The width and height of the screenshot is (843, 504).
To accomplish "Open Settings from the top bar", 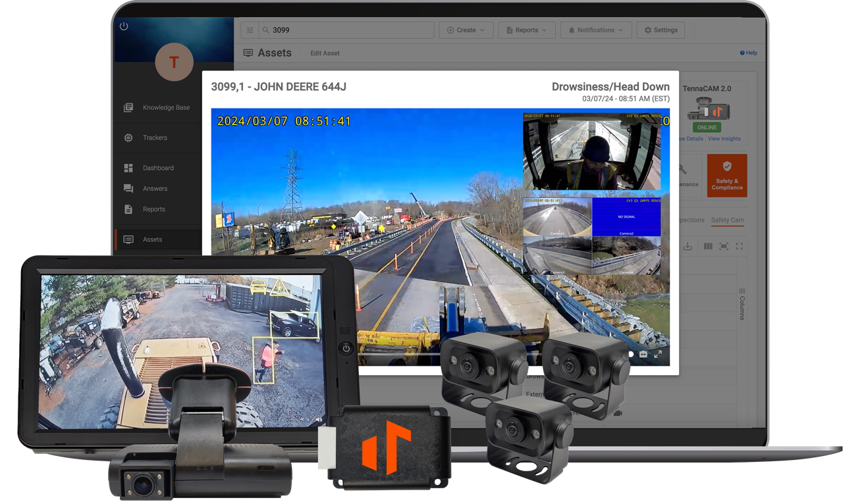I will click(661, 30).
